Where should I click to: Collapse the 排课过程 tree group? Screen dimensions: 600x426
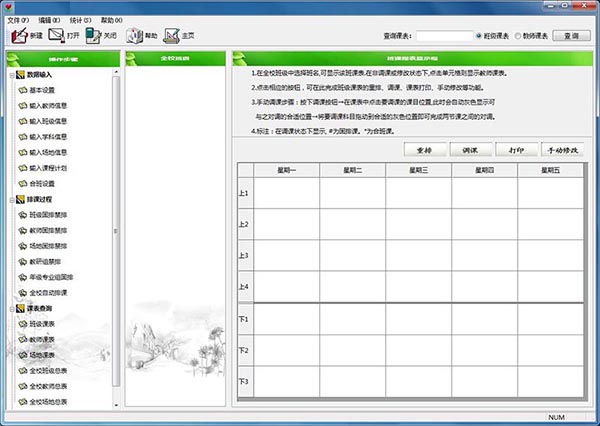[12, 199]
